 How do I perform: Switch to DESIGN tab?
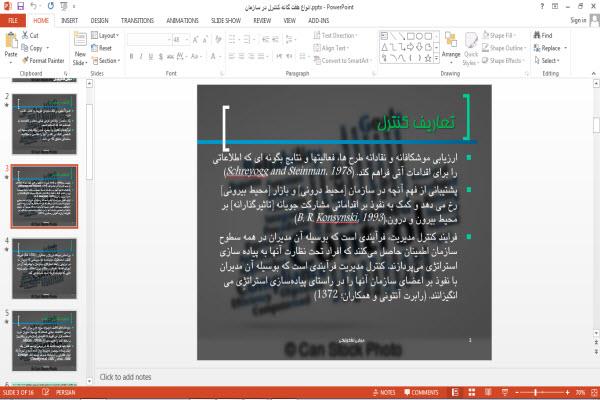(99, 20)
